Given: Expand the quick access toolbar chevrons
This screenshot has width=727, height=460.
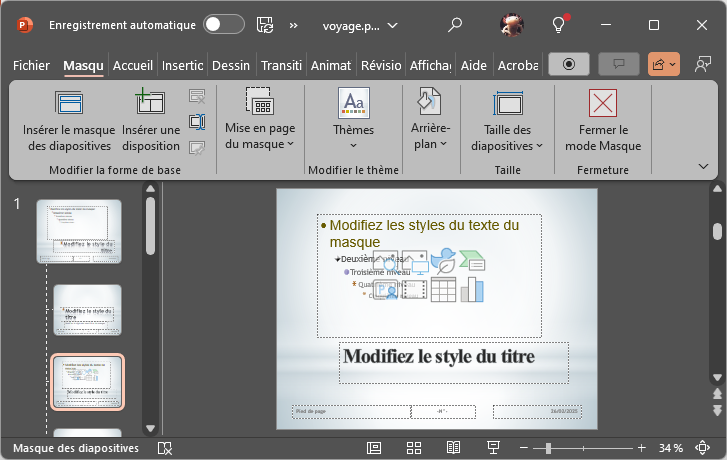Looking at the screenshot, I should [293, 26].
